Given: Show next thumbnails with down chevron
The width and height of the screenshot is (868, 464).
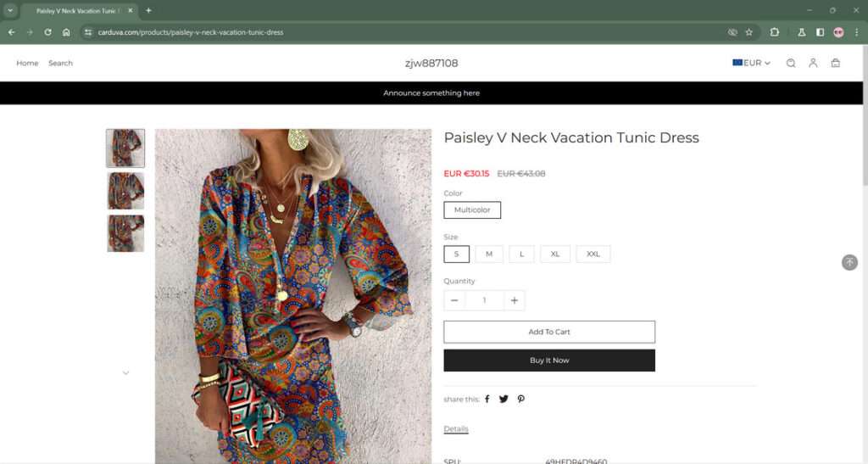Looking at the screenshot, I should coord(126,372).
